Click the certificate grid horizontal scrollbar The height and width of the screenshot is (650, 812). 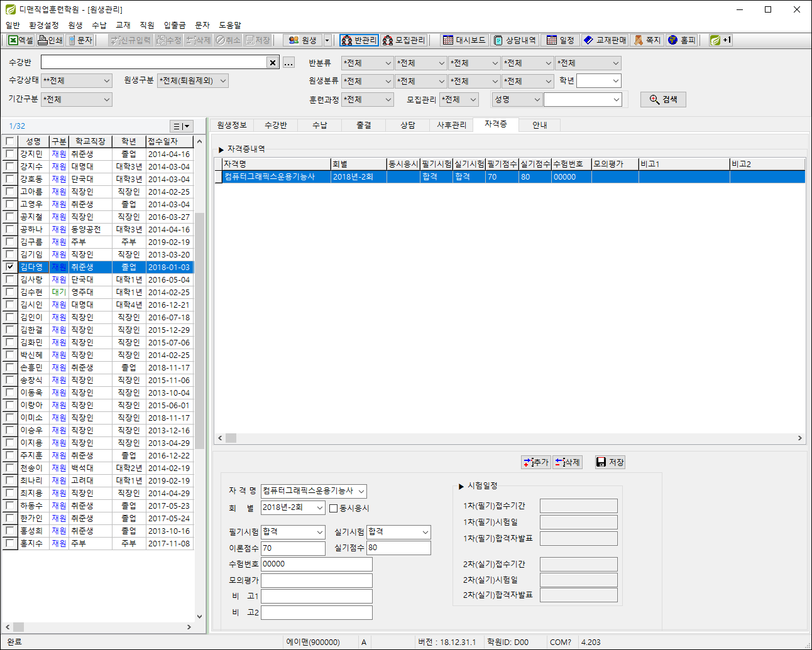510,438
